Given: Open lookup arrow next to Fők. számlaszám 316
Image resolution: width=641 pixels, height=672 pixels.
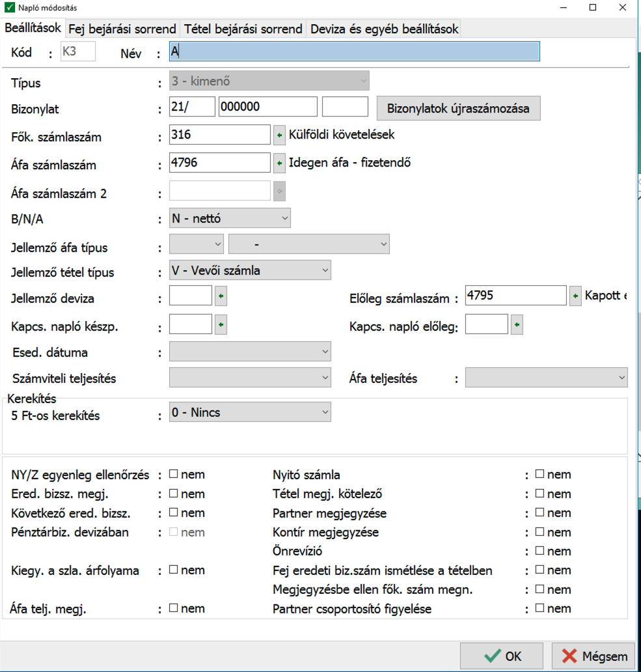Looking at the screenshot, I should point(280,135).
